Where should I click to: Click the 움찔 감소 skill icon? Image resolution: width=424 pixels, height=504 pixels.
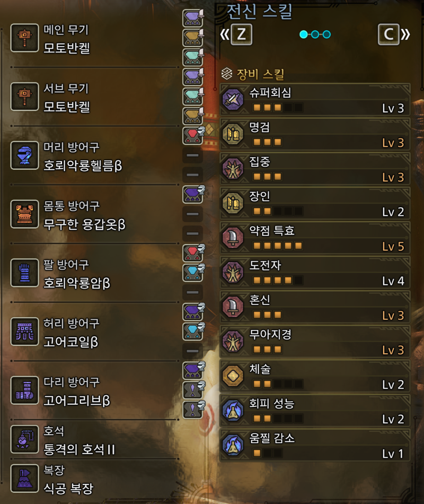point(233,445)
